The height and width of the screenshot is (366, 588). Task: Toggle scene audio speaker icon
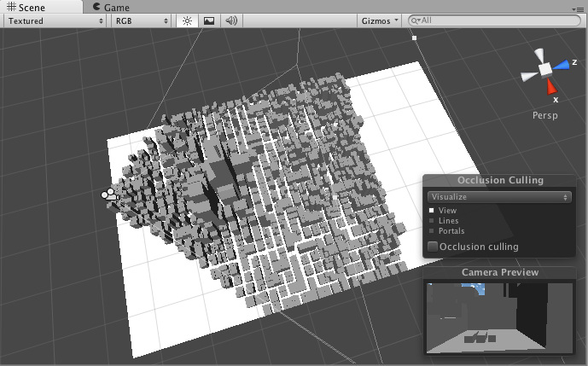pyautogui.click(x=230, y=20)
